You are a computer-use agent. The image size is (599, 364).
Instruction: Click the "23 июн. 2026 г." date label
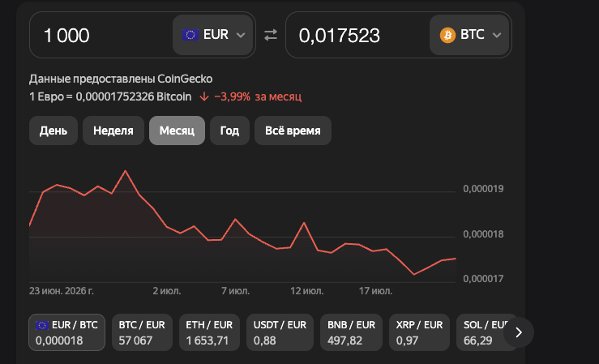(62, 291)
